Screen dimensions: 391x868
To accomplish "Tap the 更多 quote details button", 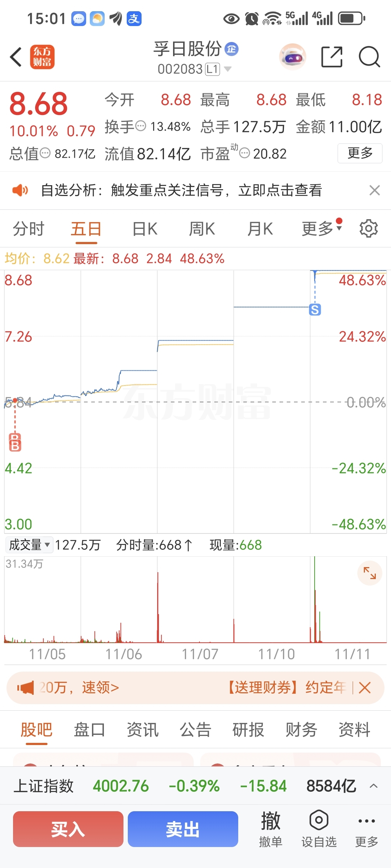I will [360, 153].
